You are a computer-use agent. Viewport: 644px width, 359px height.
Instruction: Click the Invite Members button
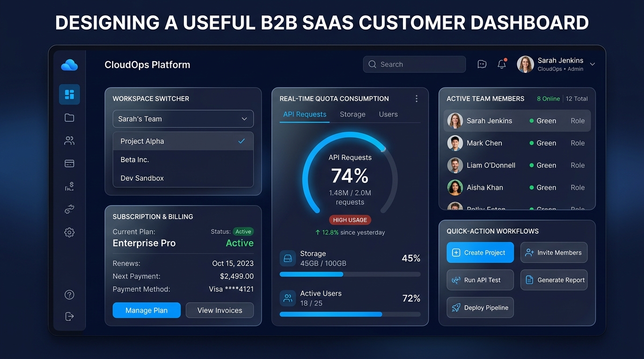coord(554,252)
